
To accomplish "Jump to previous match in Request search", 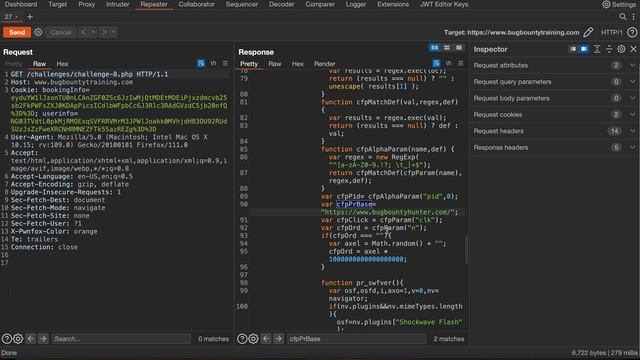I will 31,339.
